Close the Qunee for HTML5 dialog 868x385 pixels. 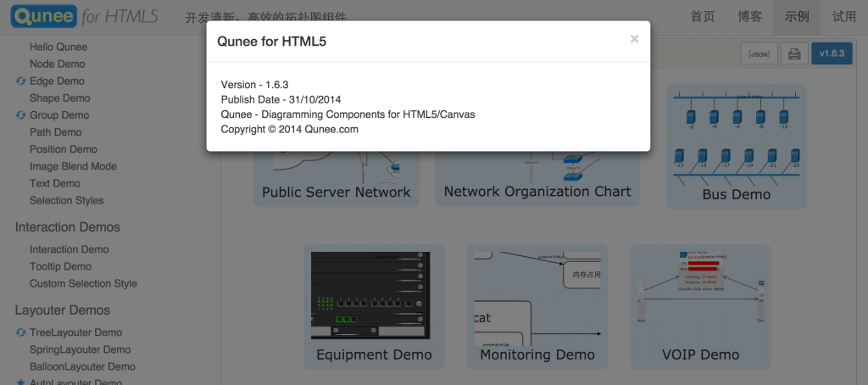634,39
